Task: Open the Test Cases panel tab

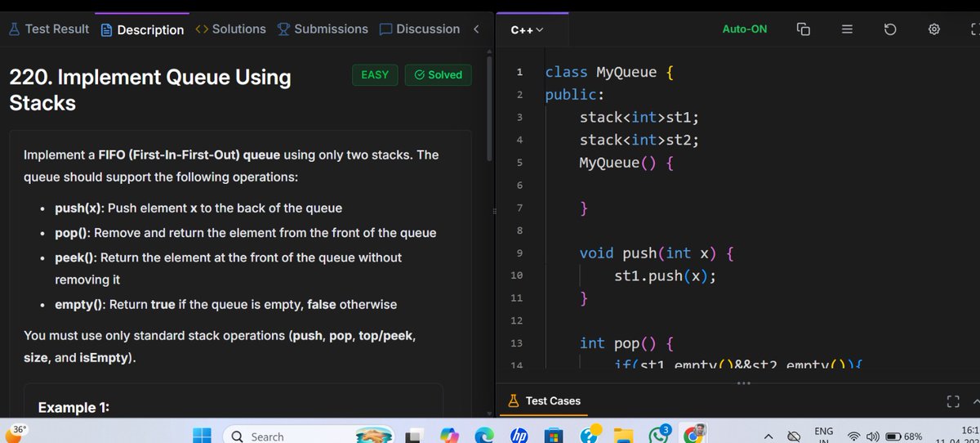Action: [x=545, y=400]
